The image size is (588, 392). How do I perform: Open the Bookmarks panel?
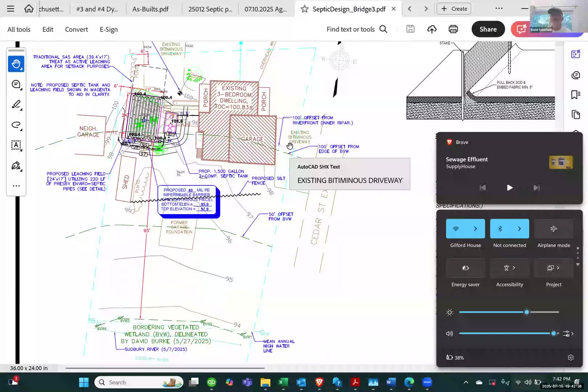coord(575,94)
